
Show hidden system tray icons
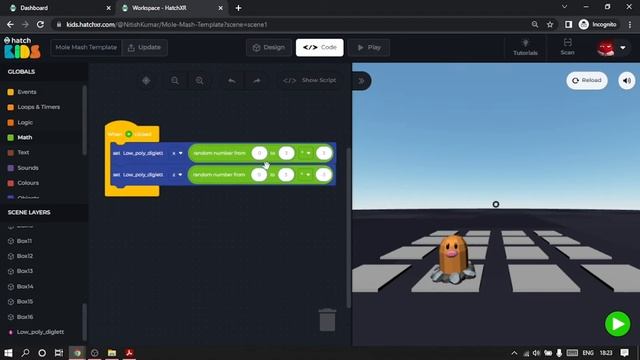tap(514, 353)
